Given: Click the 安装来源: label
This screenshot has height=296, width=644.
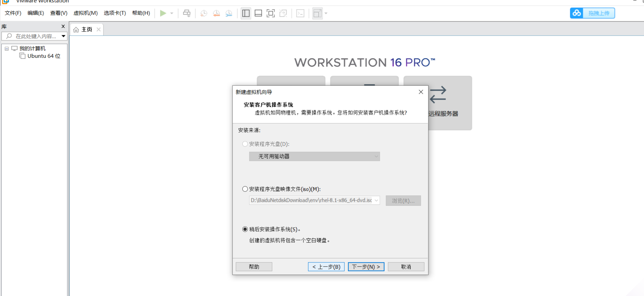Looking at the screenshot, I should 249,130.
